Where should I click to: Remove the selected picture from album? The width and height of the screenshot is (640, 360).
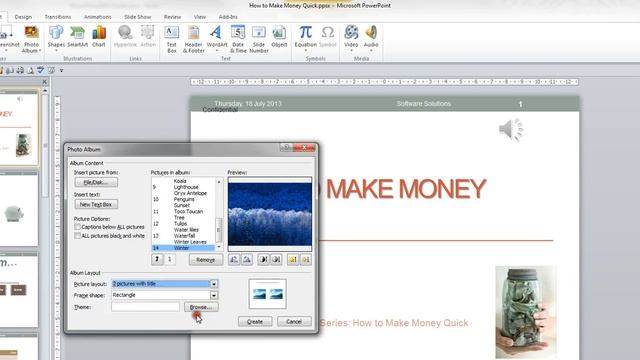[206, 260]
